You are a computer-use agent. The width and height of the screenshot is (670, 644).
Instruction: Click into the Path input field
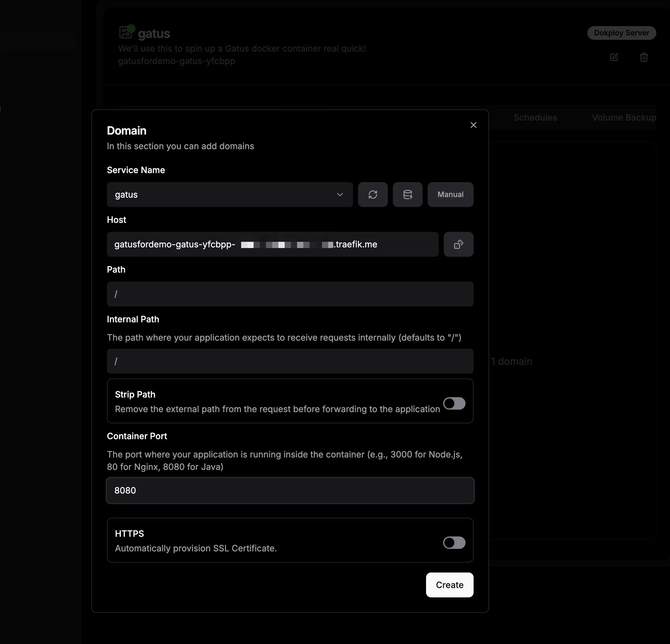coord(290,294)
